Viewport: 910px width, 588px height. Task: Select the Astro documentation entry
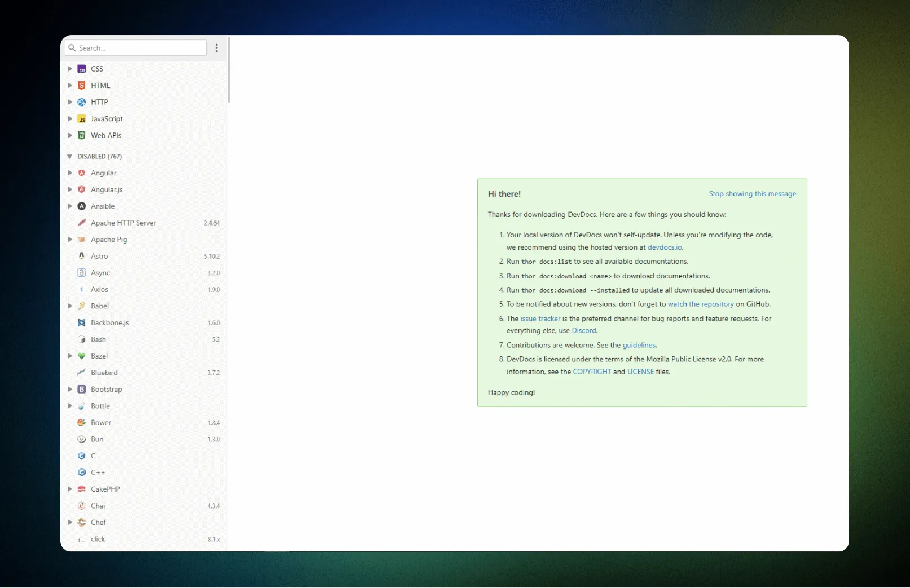tap(99, 257)
